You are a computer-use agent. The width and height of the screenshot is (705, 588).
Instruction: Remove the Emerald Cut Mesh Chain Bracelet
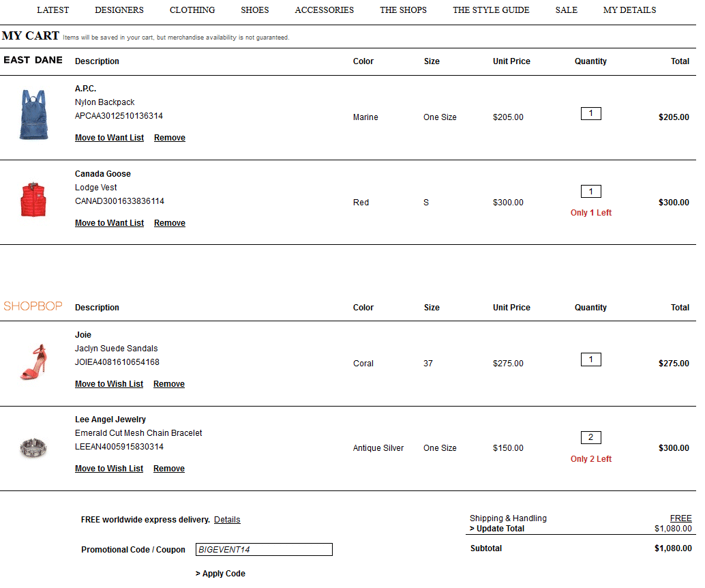pyautogui.click(x=169, y=469)
